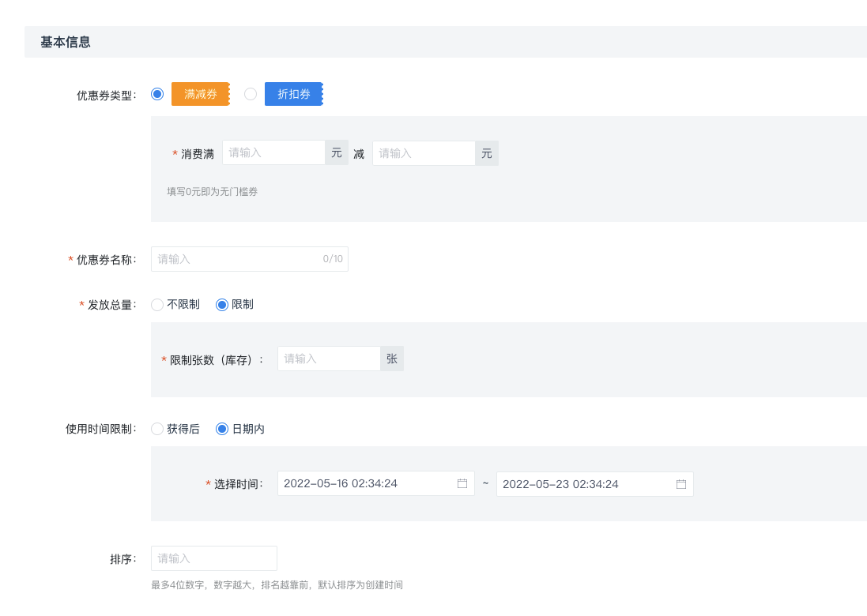867x616 pixels.
Task: Select the 折扣券 radio button
Action: click(x=251, y=93)
